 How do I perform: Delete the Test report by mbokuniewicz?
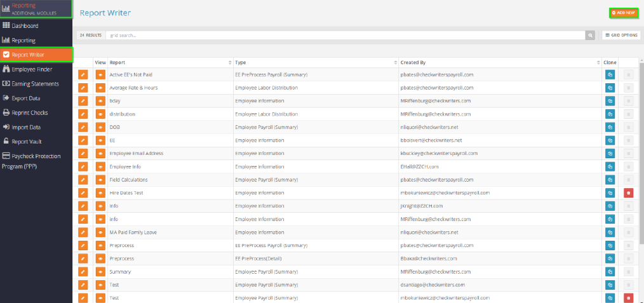(x=628, y=298)
